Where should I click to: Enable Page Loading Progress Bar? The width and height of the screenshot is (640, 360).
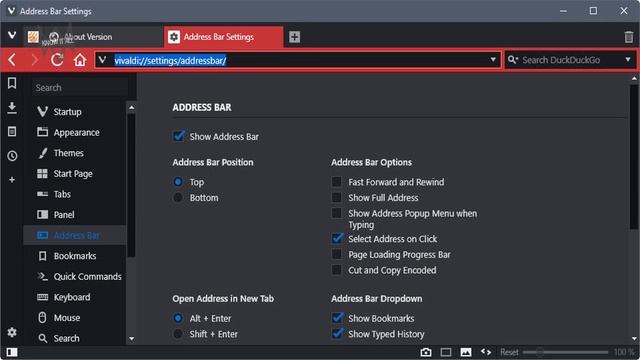tap(337, 254)
